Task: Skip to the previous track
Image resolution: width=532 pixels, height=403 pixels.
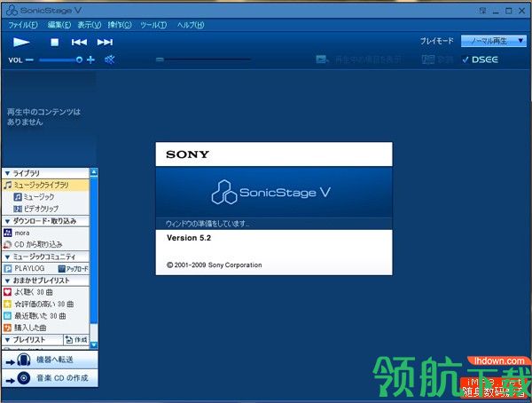Action: [x=79, y=42]
